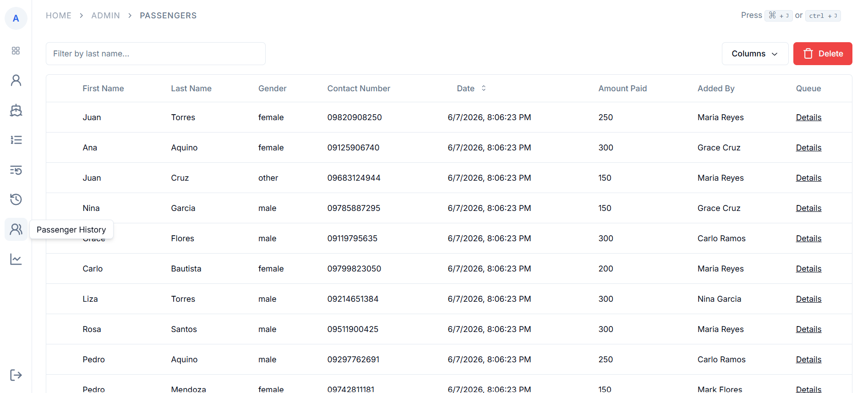Click the Amount Paid column header
The image size is (868, 393).
click(622, 89)
